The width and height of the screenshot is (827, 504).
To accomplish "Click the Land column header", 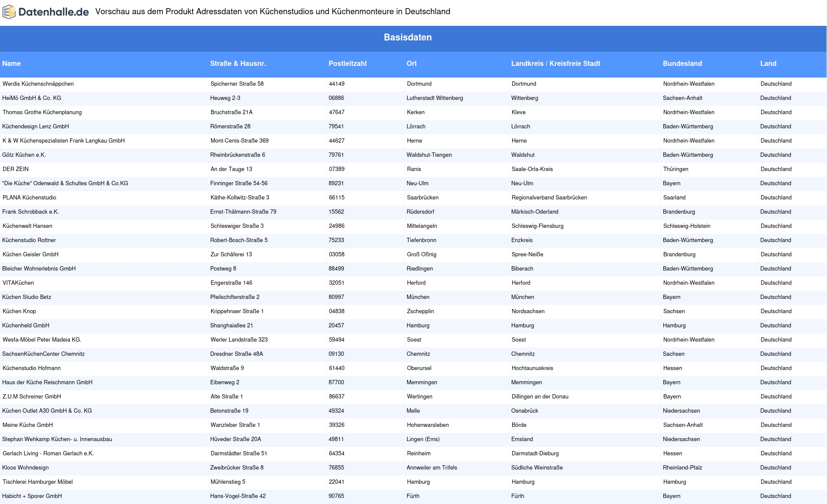I will point(768,64).
